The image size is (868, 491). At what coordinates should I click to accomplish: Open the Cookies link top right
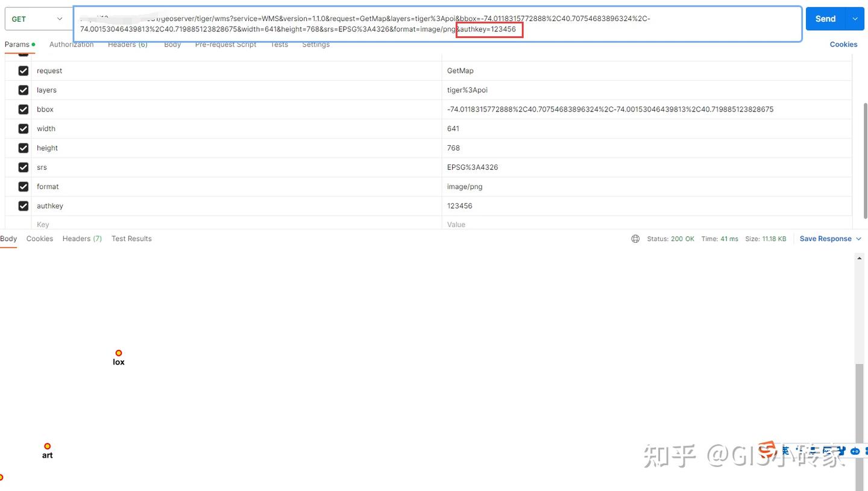[843, 44]
